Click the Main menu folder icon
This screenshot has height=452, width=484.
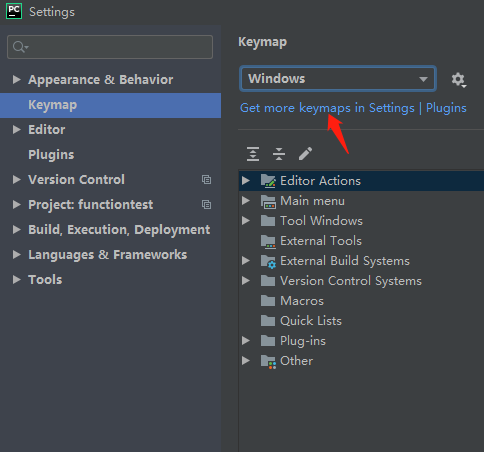pyautogui.click(x=268, y=201)
